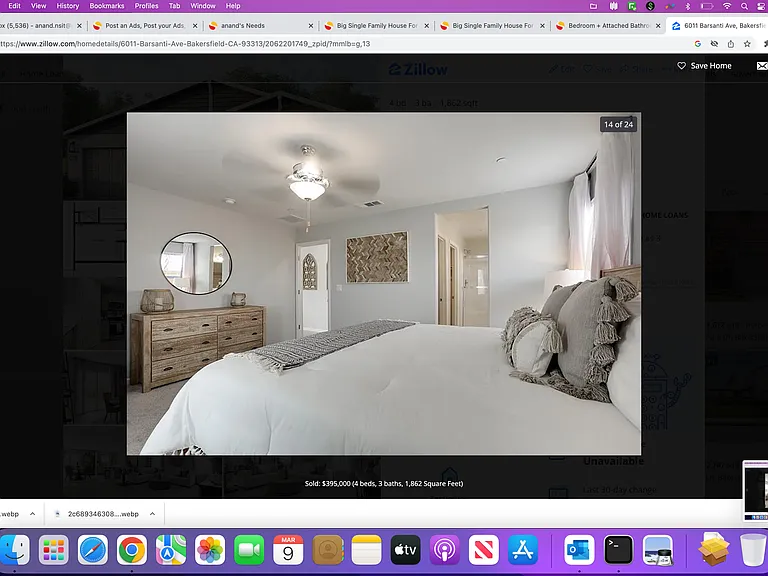Open the Window menu
This screenshot has width=768, height=576.
tap(203, 6)
